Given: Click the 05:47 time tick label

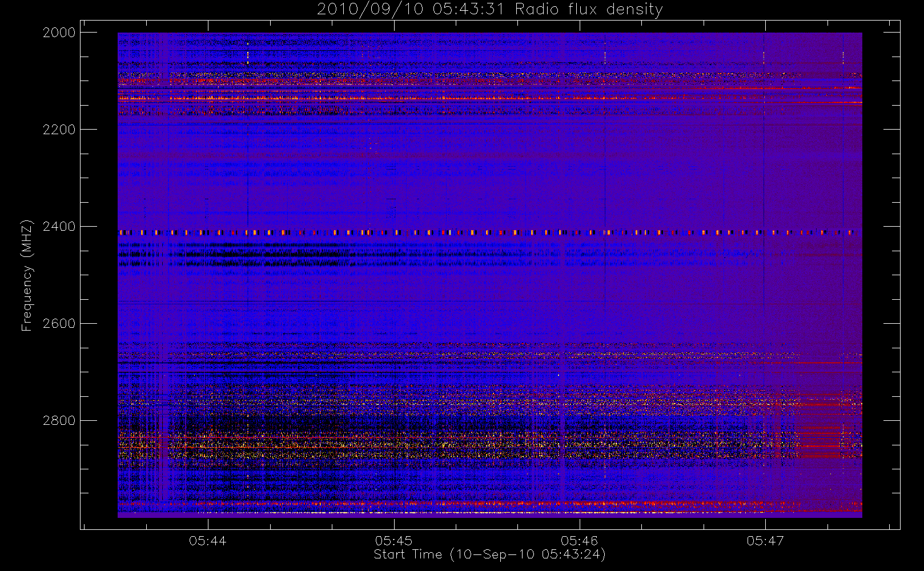Looking at the screenshot, I should (765, 541).
